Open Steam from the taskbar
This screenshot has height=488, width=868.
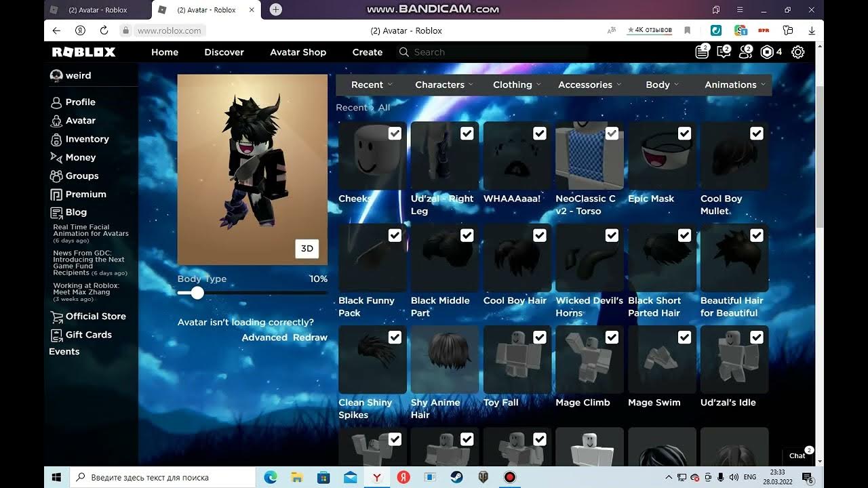point(456,477)
